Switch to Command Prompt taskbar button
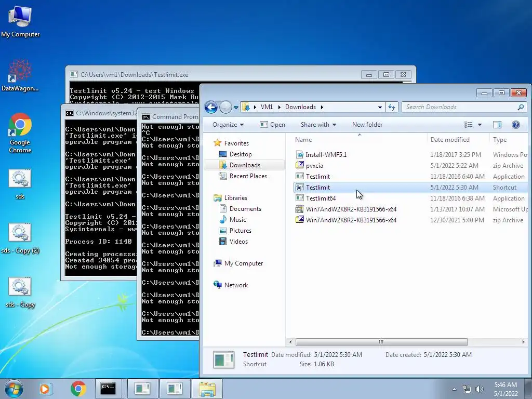This screenshot has height=399, width=532. [x=108, y=389]
